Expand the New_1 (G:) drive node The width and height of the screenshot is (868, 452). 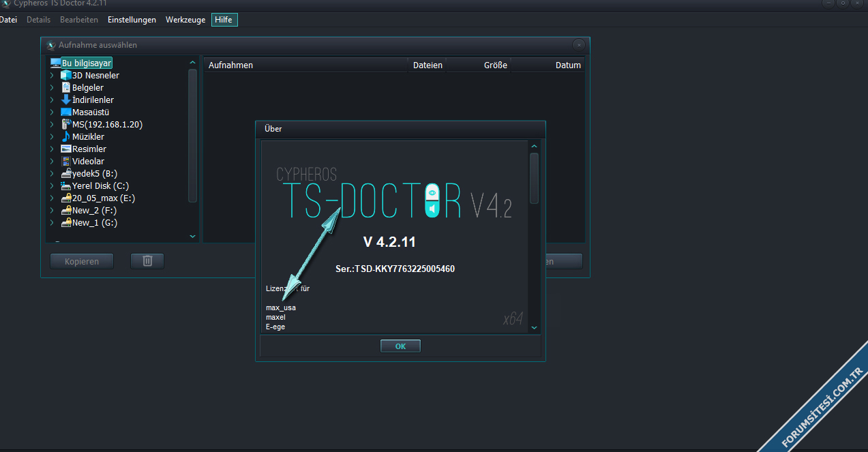52,222
